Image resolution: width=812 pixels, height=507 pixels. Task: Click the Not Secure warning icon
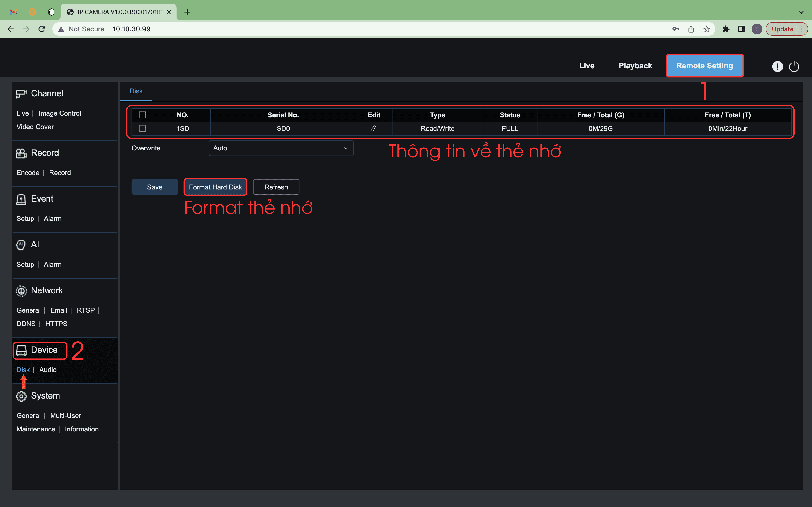coord(61,29)
